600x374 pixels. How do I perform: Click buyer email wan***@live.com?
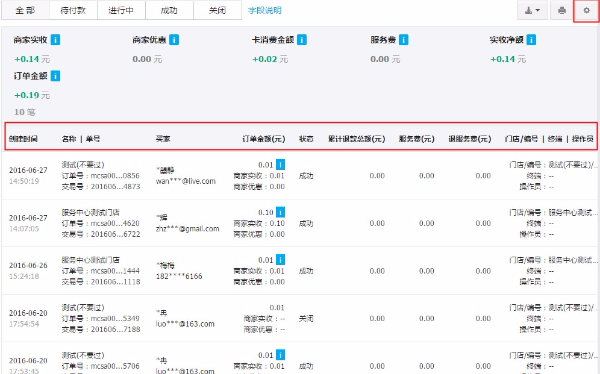186,181
